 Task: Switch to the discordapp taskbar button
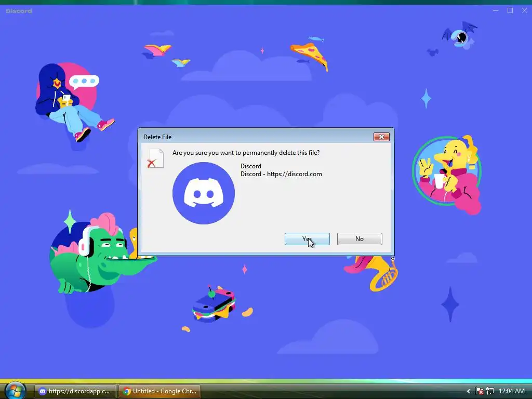pyautogui.click(x=75, y=391)
